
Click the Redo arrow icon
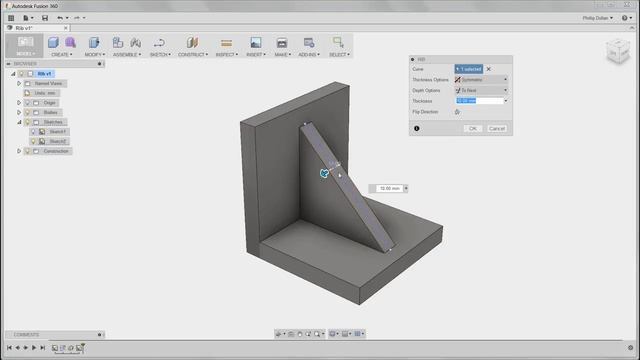click(x=77, y=18)
